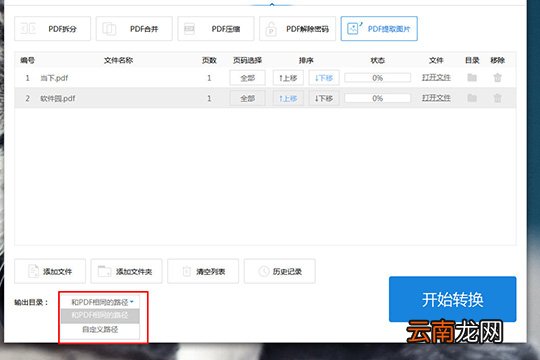Expand the 输出目录 dropdown
This screenshot has width=540, height=360.
pyautogui.click(x=100, y=302)
